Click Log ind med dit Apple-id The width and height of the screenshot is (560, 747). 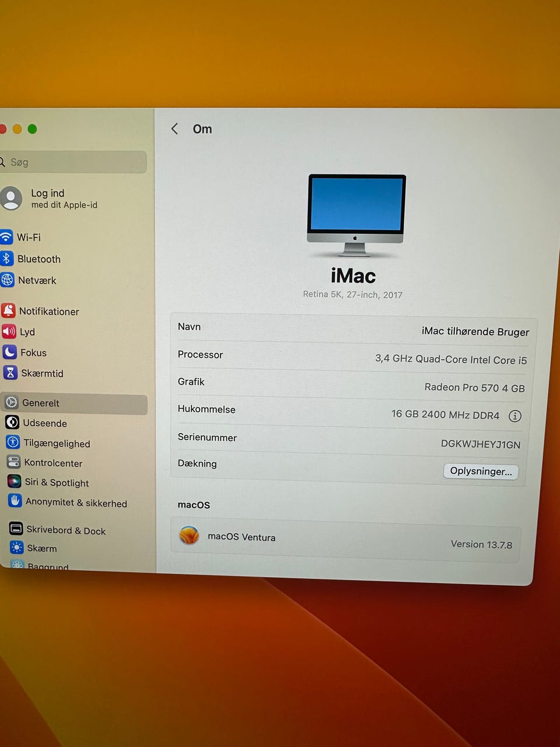tap(64, 198)
